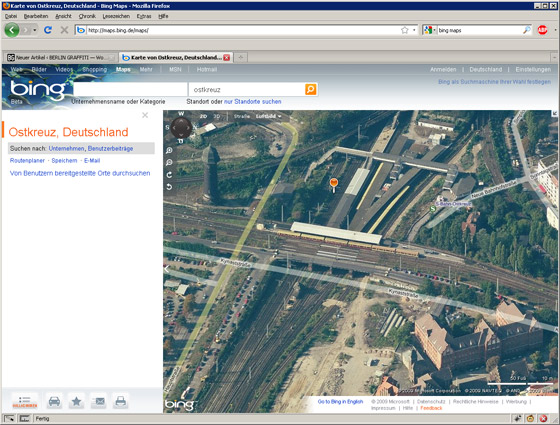
Task: Click the browser search box with bing maps
Action: (x=480, y=30)
